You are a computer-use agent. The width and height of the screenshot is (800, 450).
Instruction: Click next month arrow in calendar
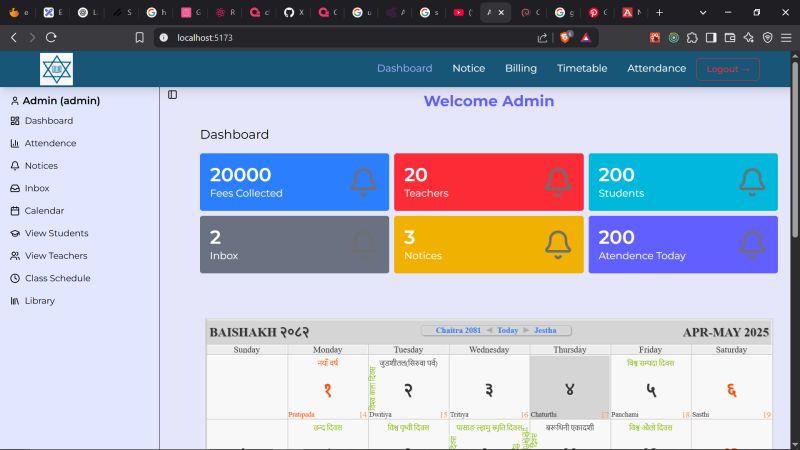coord(526,331)
